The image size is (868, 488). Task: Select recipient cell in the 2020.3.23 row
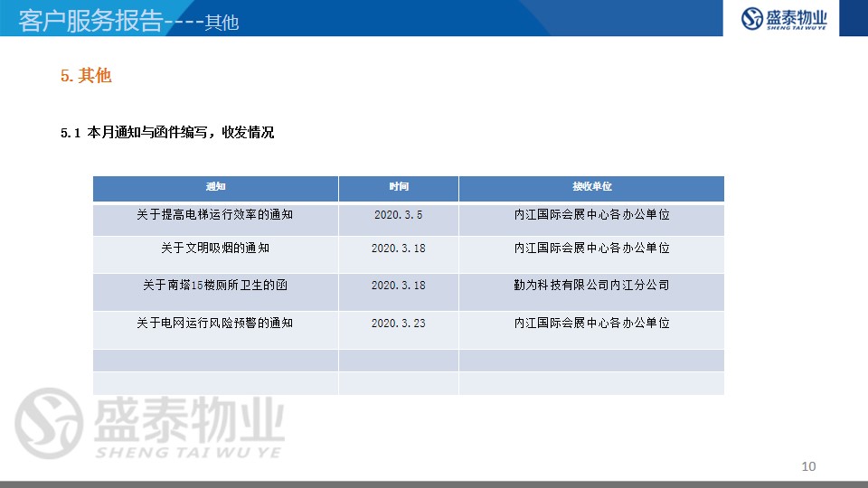[x=591, y=324]
